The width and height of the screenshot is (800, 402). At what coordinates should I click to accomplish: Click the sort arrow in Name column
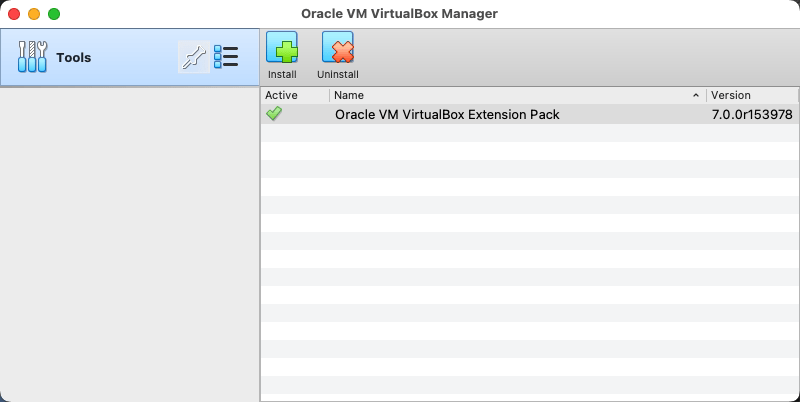coord(696,95)
